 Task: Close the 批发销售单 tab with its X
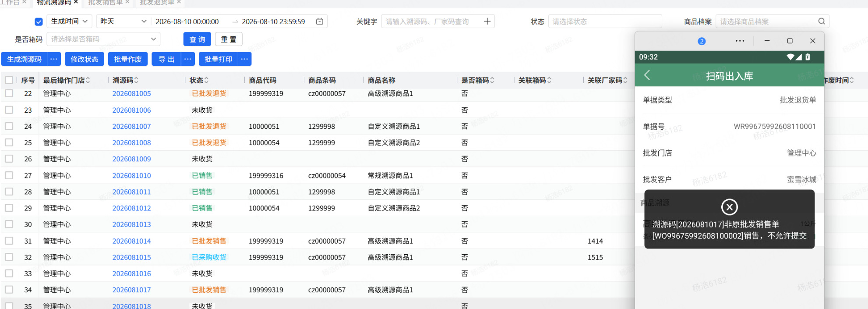click(127, 2)
